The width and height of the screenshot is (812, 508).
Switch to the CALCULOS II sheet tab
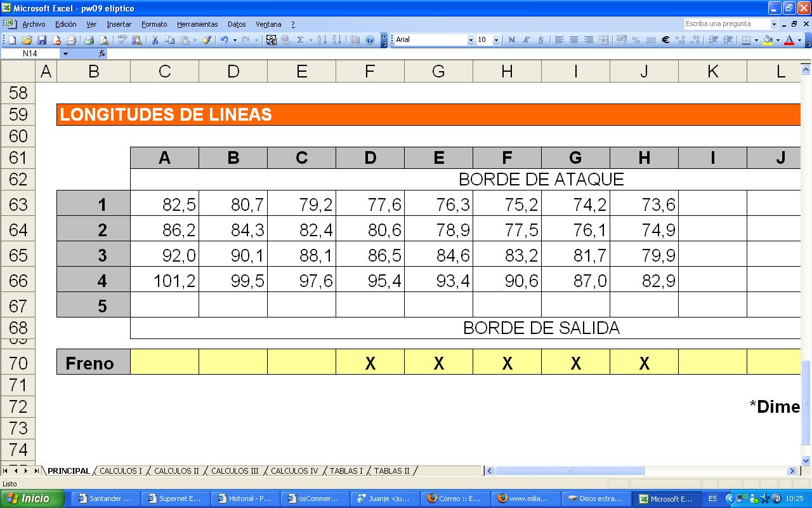tap(176, 471)
